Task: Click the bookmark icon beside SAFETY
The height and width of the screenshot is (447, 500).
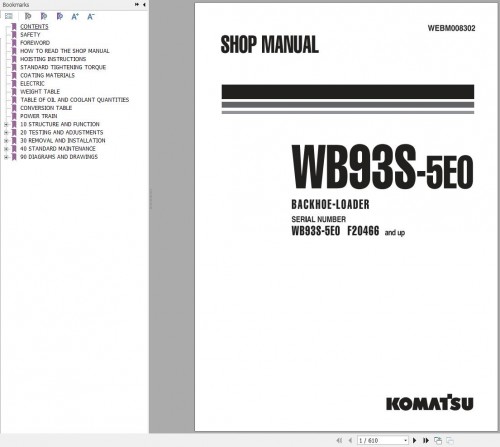Action: click(14, 35)
